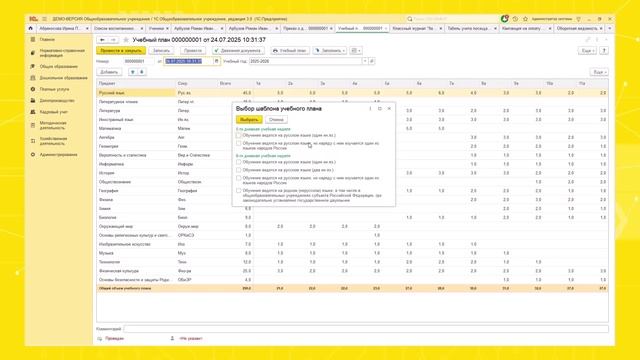The height and width of the screenshot is (360, 640).
Task: Go forward with the right arrow
Action: 113,40
